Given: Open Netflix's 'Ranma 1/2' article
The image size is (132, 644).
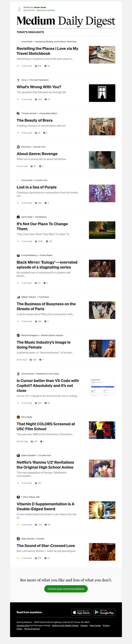Looking at the screenshot, I should (45, 465).
